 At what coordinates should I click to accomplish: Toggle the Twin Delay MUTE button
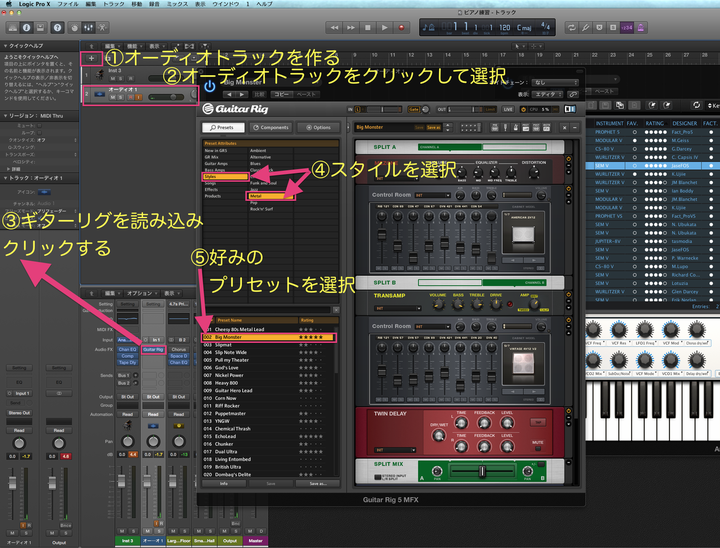(x=538, y=449)
